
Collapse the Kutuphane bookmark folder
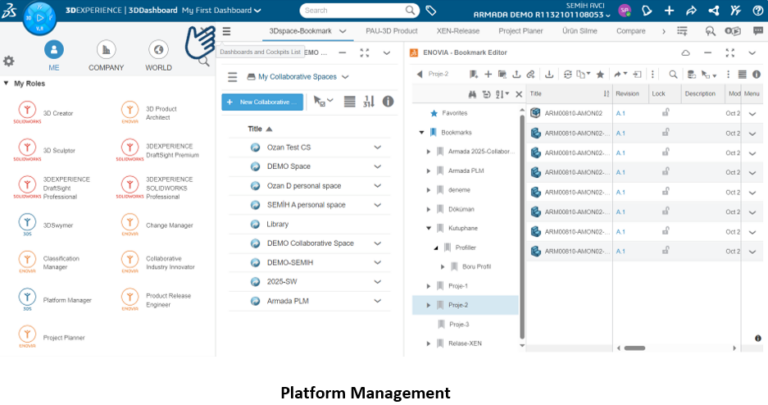click(x=429, y=228)
